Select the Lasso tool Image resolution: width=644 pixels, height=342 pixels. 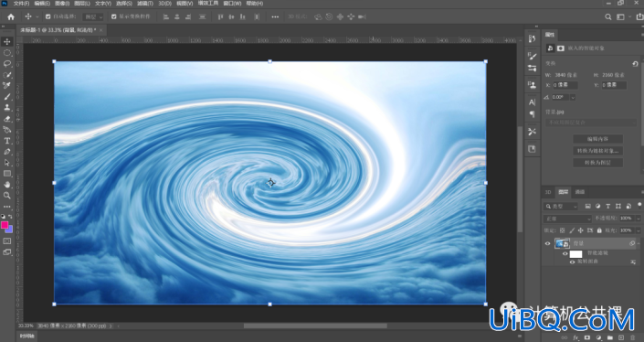[x=7, y=64]
